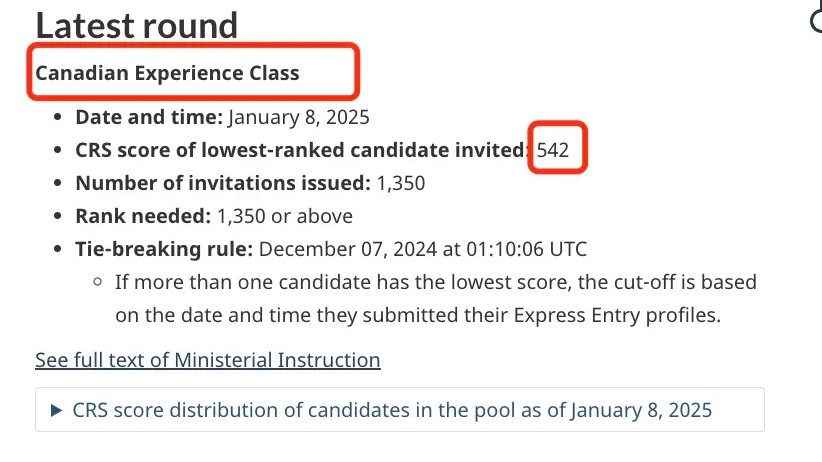The height and width of the screenshot is (462, 822).
Task: Click the "Date and time:" label
Action: pyautogui.click(x=149, y=117)
